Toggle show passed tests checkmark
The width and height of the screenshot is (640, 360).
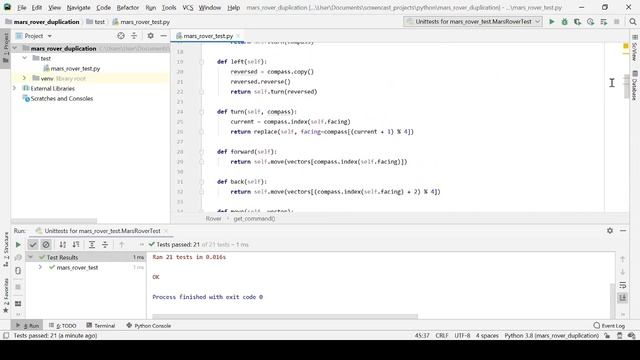[33, 244]
